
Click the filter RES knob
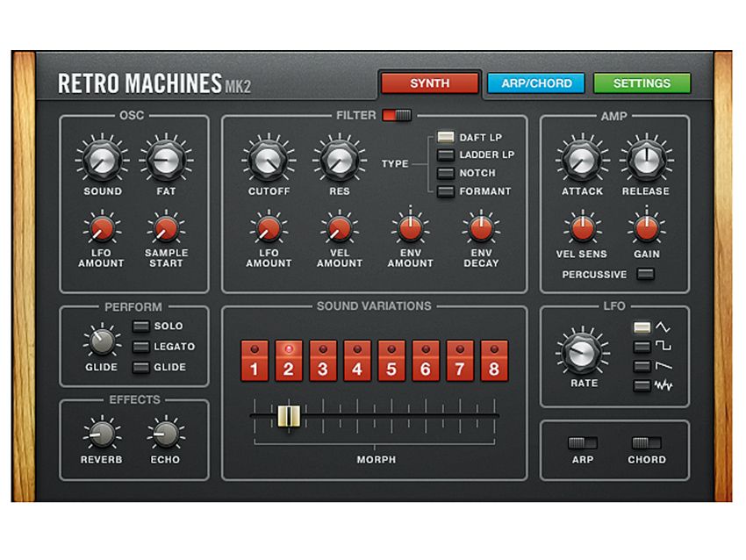[x=340, y=161]
